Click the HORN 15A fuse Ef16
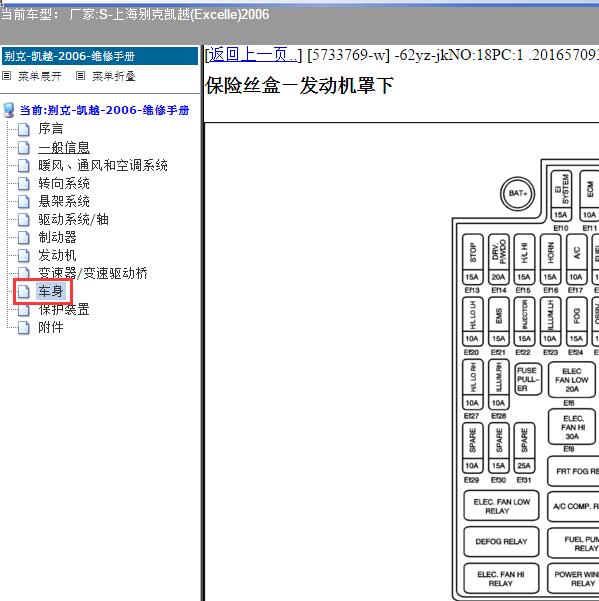This screenshot has width=599, height=601. tap(550, 259)
